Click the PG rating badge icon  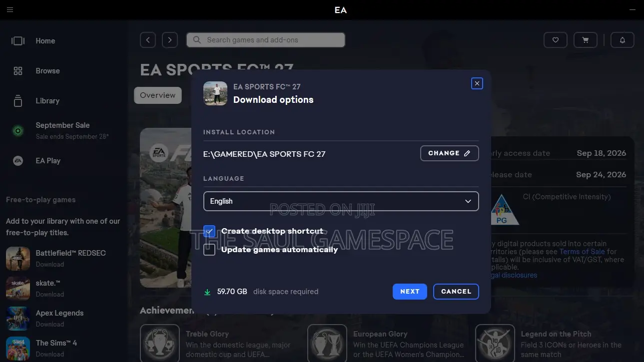[505, 211]
